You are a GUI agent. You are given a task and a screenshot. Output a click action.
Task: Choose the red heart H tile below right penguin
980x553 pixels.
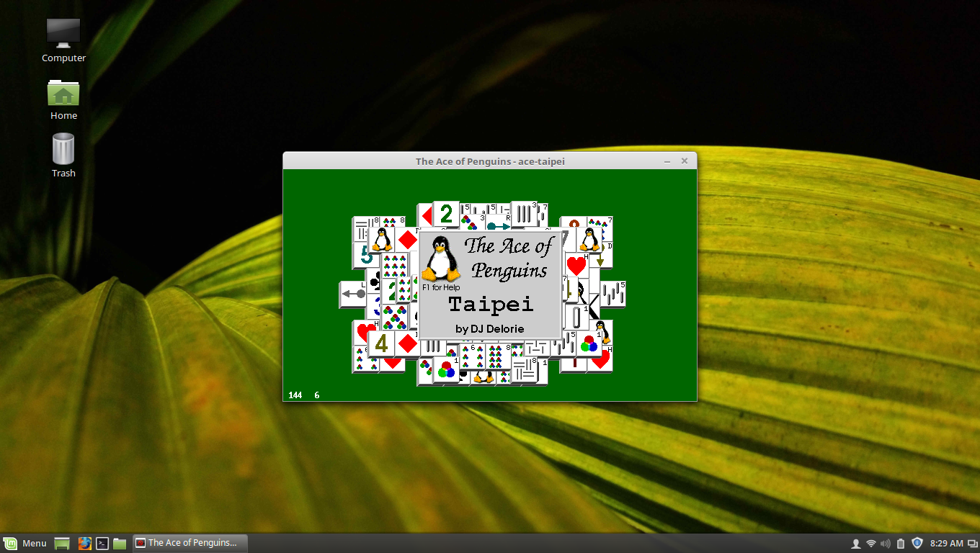click(x=576, y=266)
